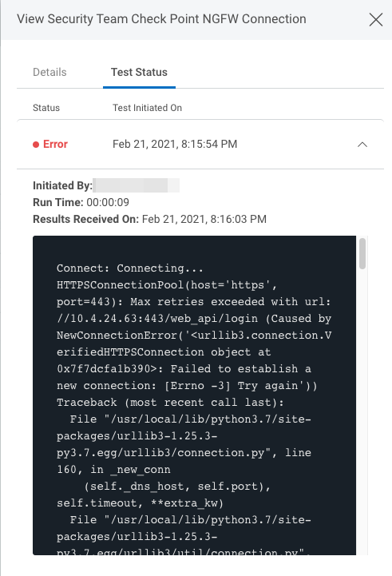The width and height of the screenshot is (392, 576).
Task: Click the red Error status indicator dot
Action: click(36, 145)
